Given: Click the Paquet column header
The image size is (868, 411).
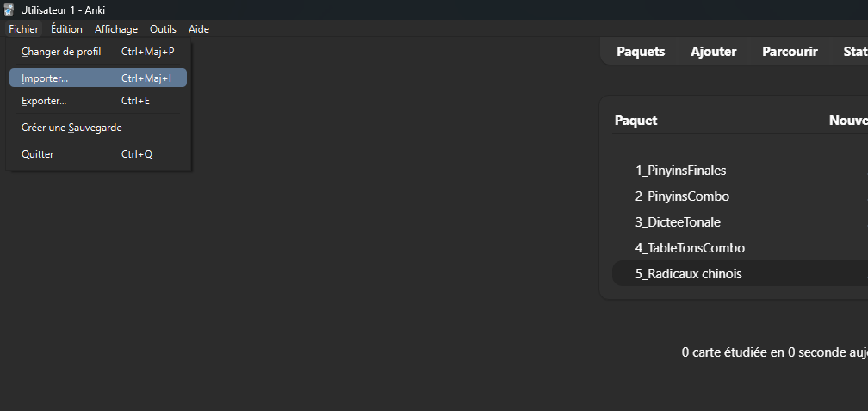Looking at the screenshot, I should point(635,121).
